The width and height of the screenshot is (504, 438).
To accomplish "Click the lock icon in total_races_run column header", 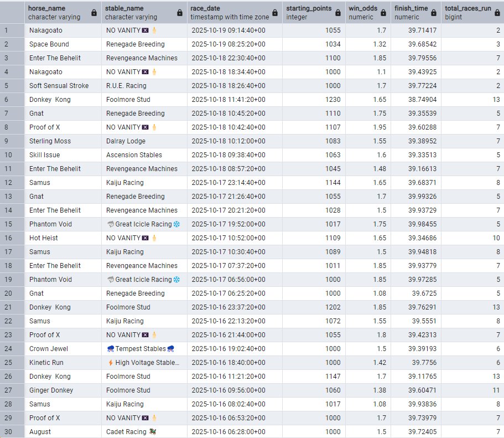I will coord(497,13).
